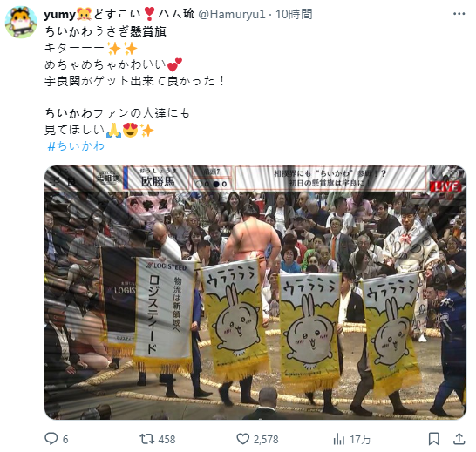Click the tweet text ちいかわうさぎ懸賞旗

point(105,31)
